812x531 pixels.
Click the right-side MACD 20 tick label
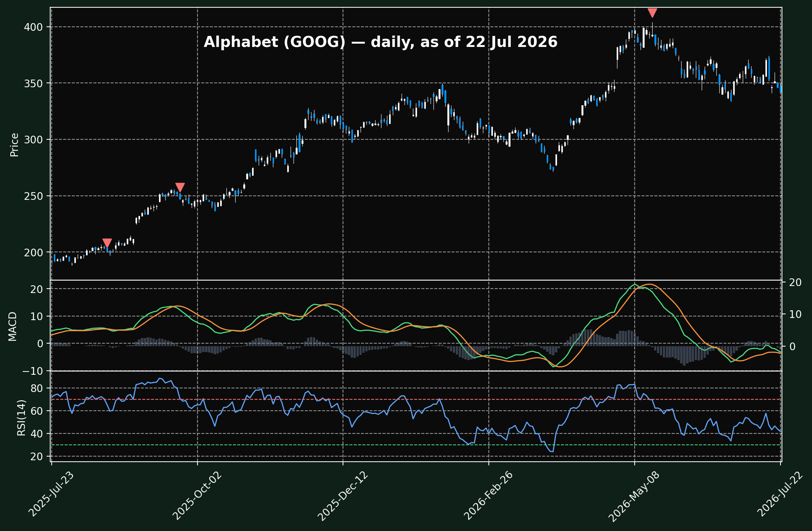[796, 282]
